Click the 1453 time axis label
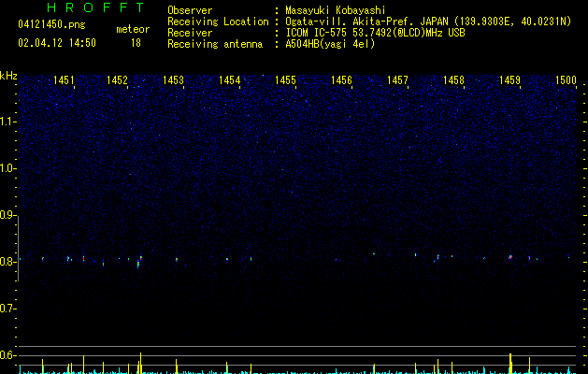588x374 pixels. (x=173, y=80)
